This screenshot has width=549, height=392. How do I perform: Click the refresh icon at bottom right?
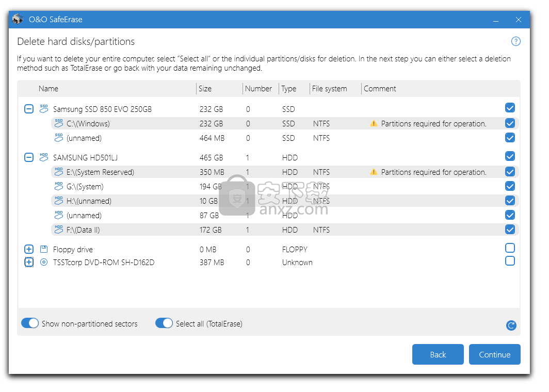click(511, 325)
